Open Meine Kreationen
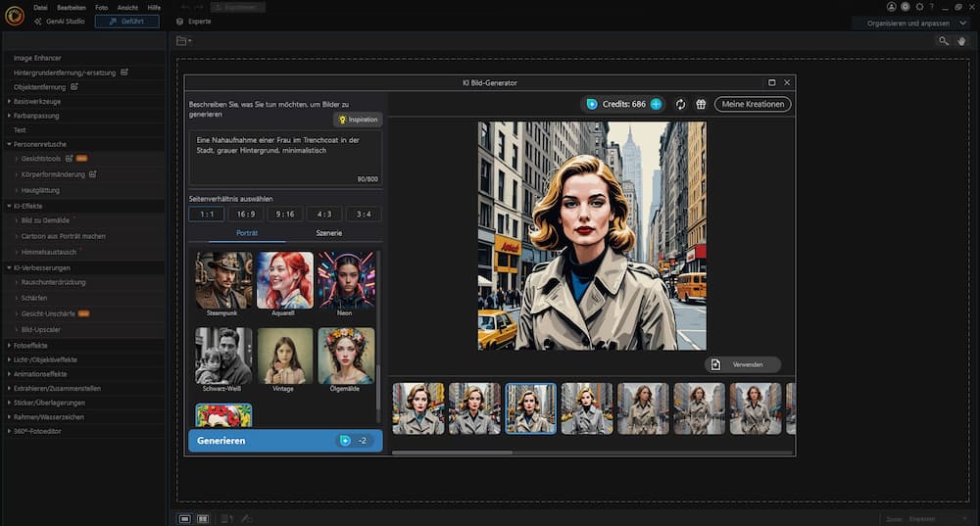Viewport: 980px width, 526px height. point(752,104)
